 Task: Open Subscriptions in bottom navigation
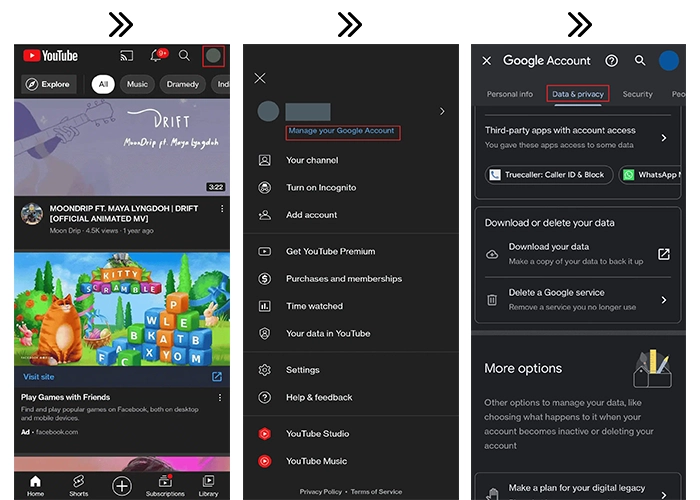coord(165,485)
